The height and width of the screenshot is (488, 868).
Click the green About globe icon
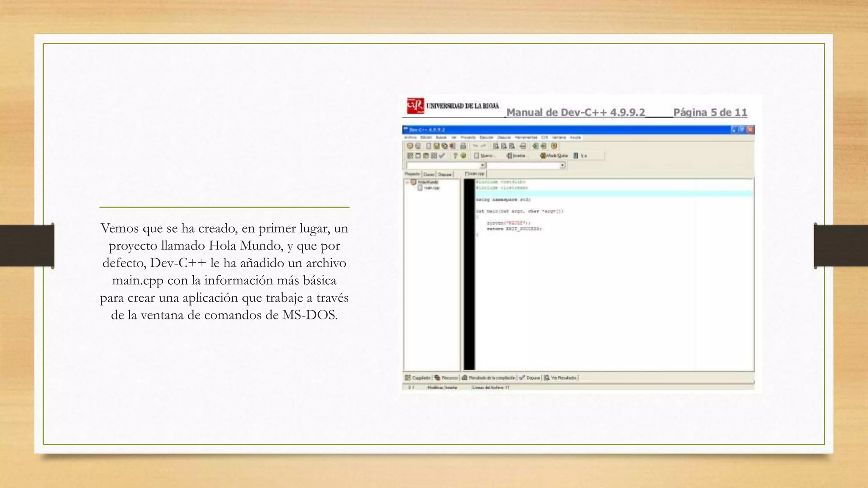point(463,155)
